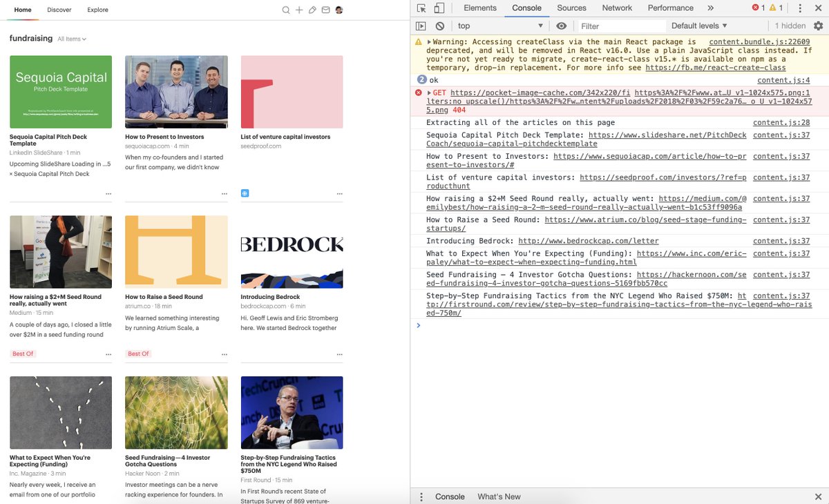This screenshot has height=504, width=829.
Task: Click the red error count indicator
Action: pyautogui.click(x=759, y=8)
